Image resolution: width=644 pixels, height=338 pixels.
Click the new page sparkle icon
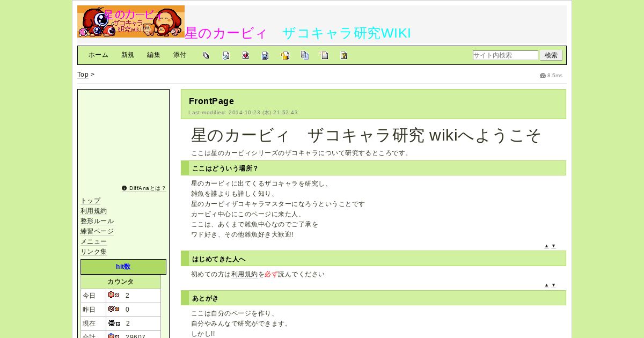tap(324, 55)
